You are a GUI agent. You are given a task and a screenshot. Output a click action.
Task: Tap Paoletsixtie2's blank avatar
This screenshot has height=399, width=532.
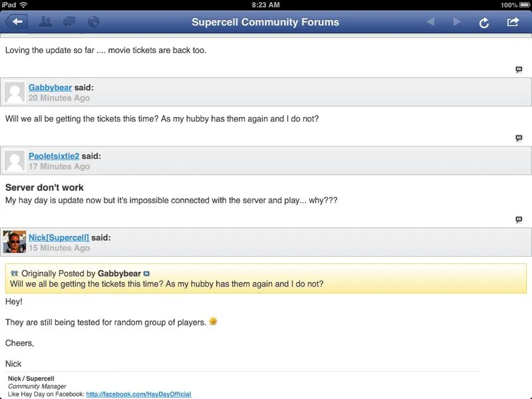coord(15,161)
